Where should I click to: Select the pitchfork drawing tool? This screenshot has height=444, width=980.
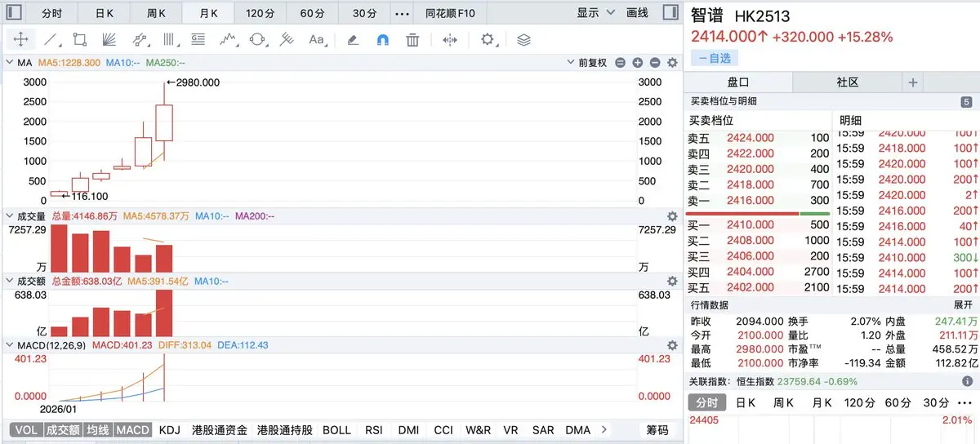[x=287, y=39]
